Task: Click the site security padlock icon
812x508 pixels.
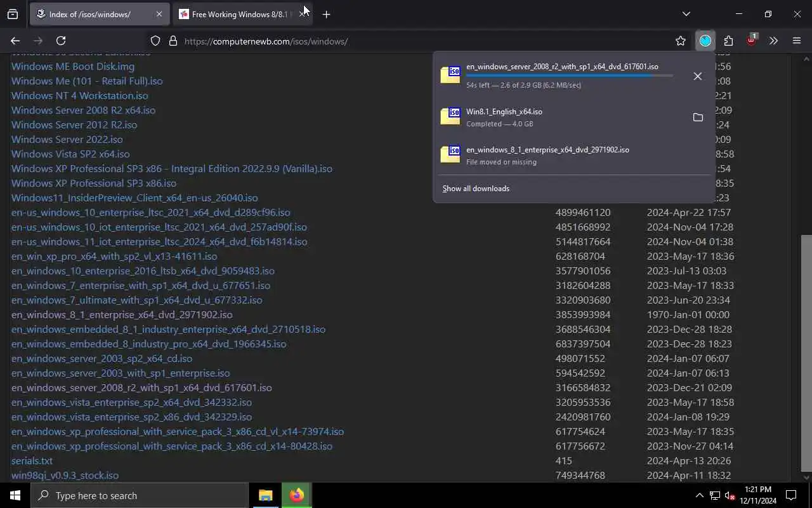Action: pos(173,41)
